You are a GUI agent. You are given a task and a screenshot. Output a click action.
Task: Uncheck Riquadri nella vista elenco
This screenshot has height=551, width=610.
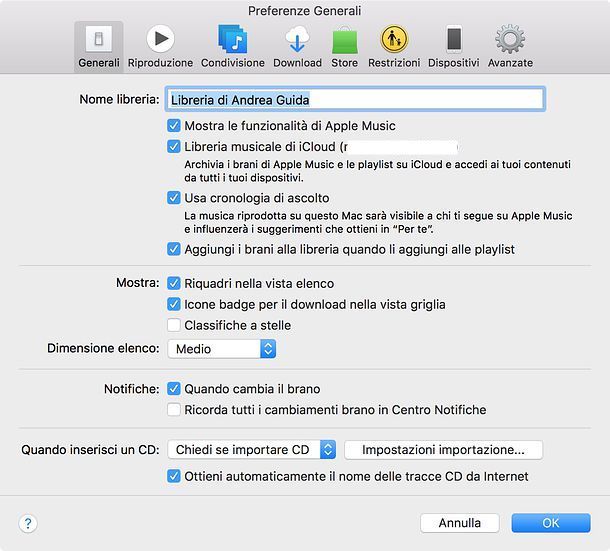174,283
